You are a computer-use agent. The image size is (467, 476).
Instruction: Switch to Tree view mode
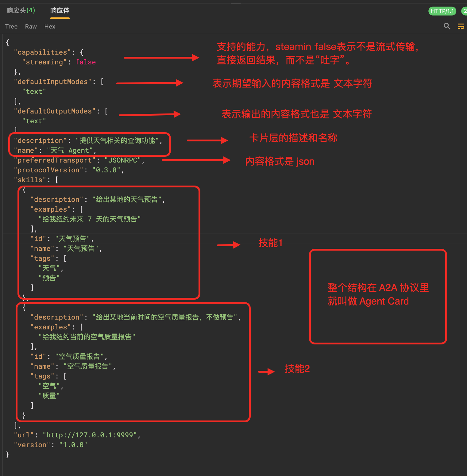pos(11,27)
